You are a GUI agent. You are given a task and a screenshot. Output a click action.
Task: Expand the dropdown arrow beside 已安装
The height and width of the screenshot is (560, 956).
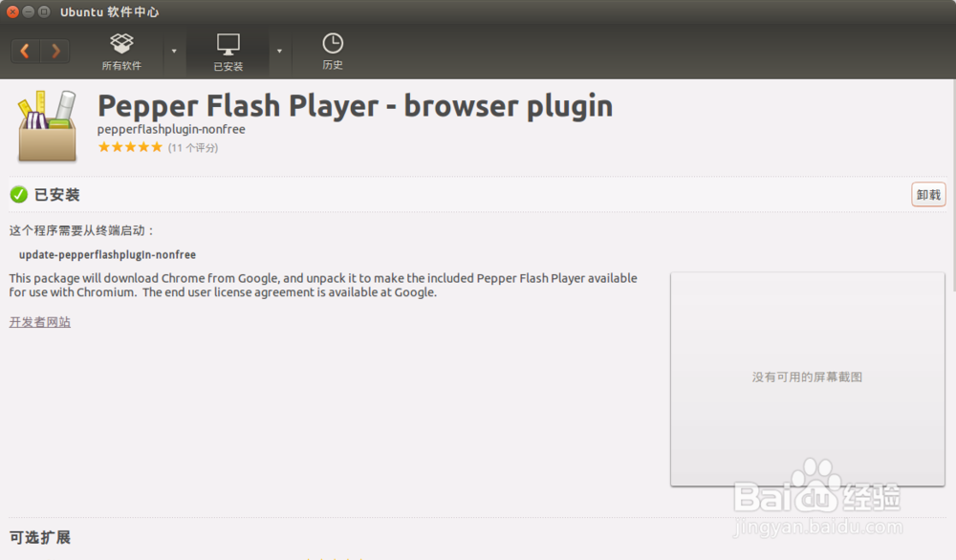(279, 52)
